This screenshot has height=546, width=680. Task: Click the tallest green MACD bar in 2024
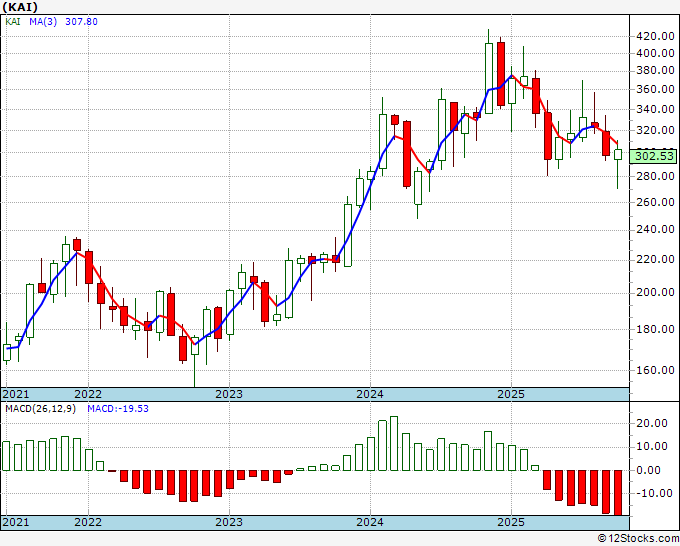pos(394,444)
